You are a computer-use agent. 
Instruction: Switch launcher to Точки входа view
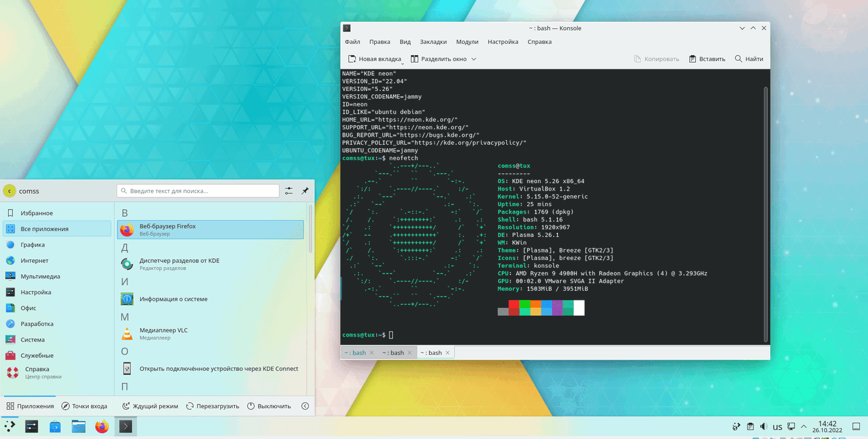click(84, 406)
